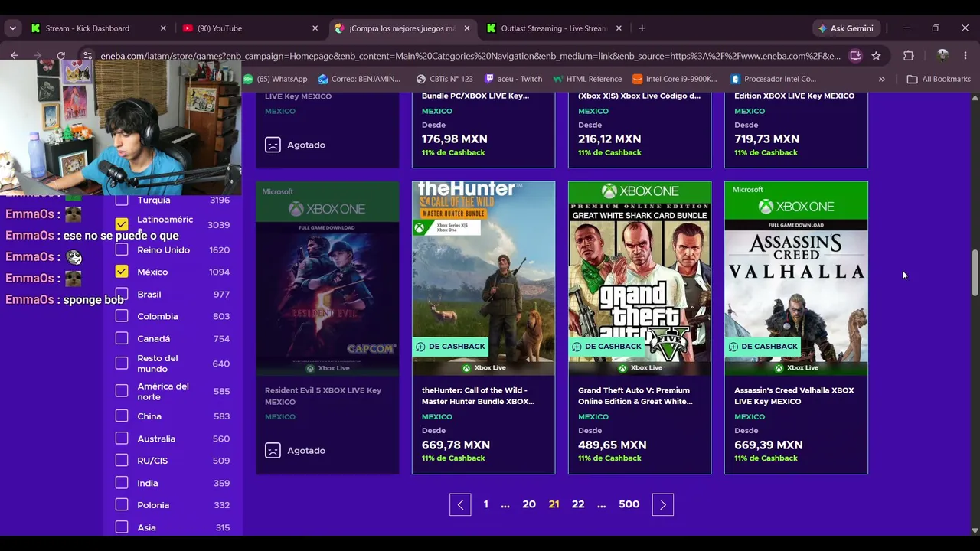Uncheck the Latinoamérica region filter
The height and width of the screenshot is (551, 980).
pos(122,224)
